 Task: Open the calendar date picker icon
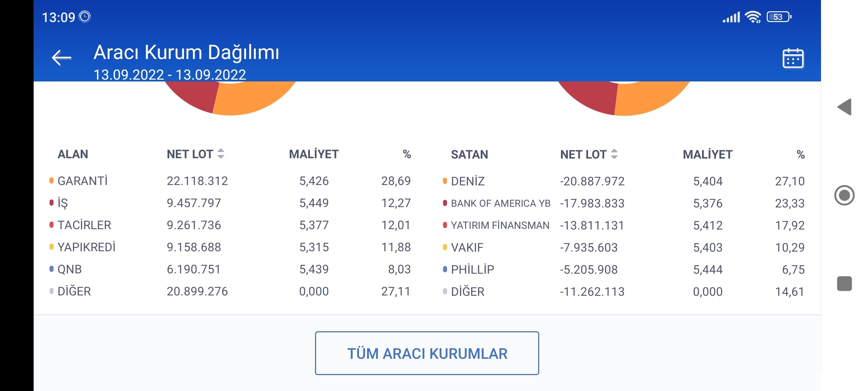793,58
